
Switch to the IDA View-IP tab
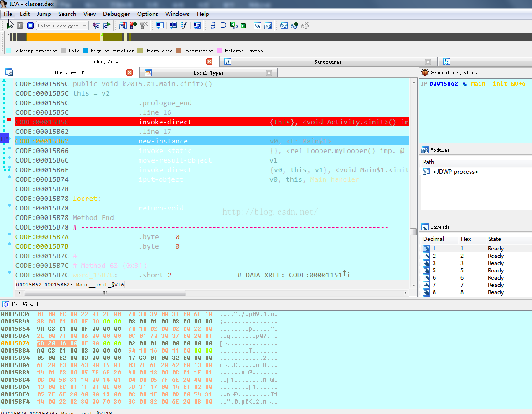(69, 72)
